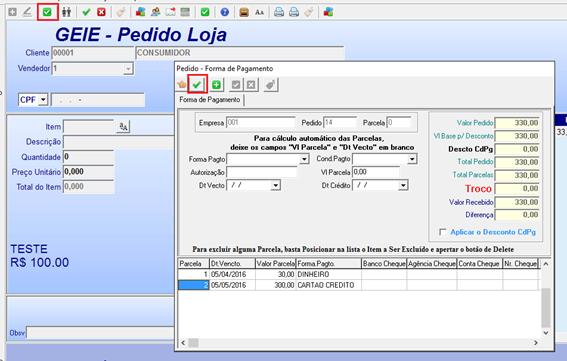Click the horizontal scrollbar right arrow
This screenshot has width=567, height=361.
point(536,343)
